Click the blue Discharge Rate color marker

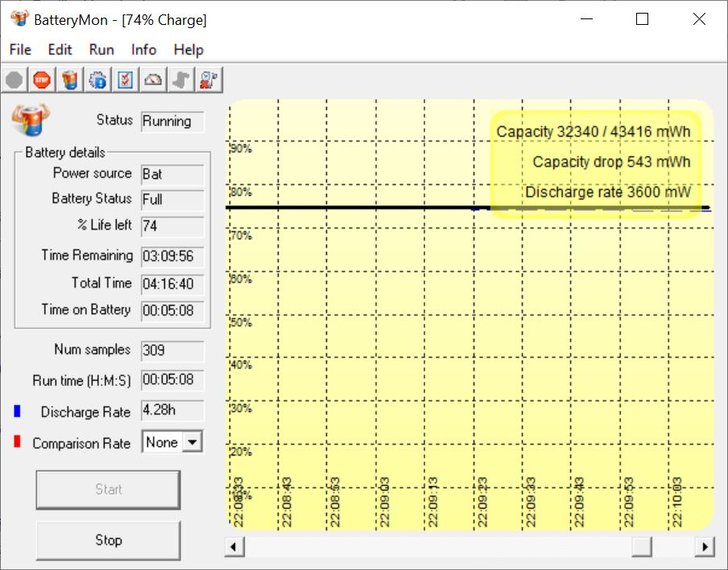click(17, 411)
